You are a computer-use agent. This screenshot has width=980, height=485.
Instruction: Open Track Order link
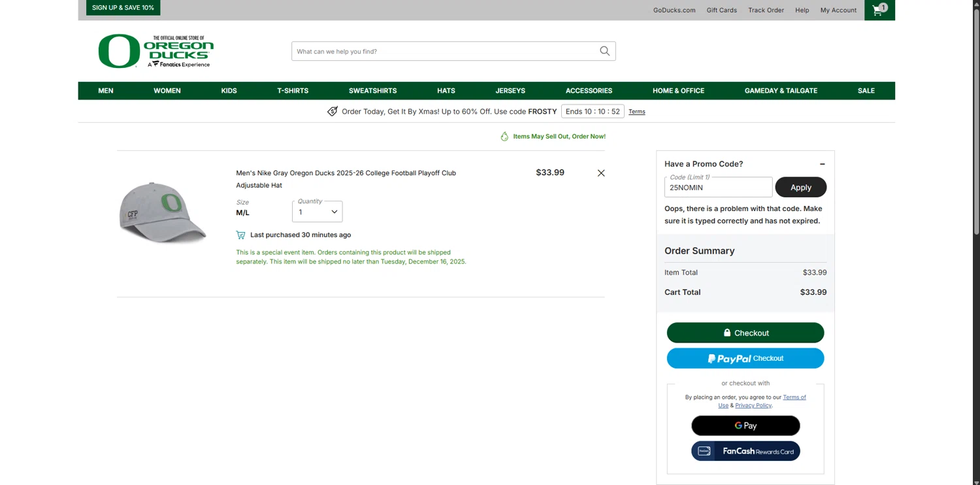(x=766, y=10)
